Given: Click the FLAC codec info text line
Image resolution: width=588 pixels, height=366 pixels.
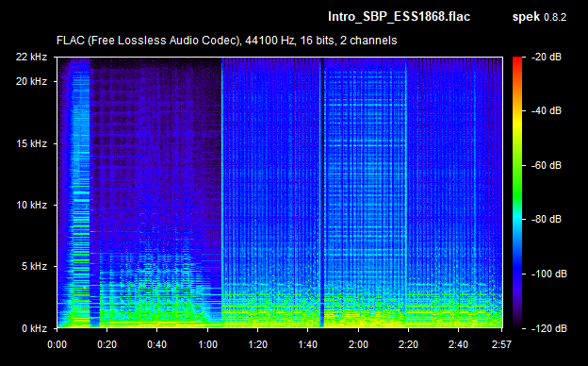Looking at the screenshot, I should point(226,41).
